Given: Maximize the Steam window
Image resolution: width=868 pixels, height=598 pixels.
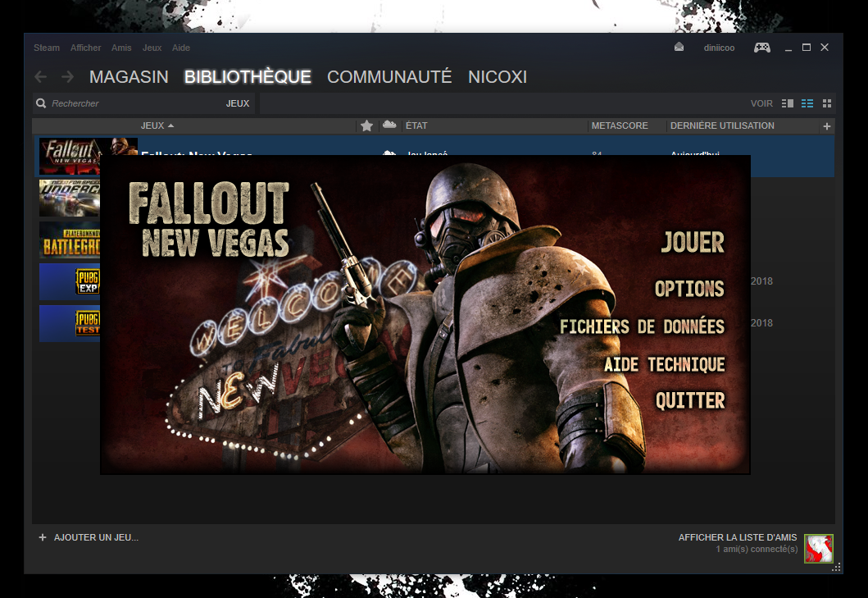Looking at the screenshot, I should (807, 48).
